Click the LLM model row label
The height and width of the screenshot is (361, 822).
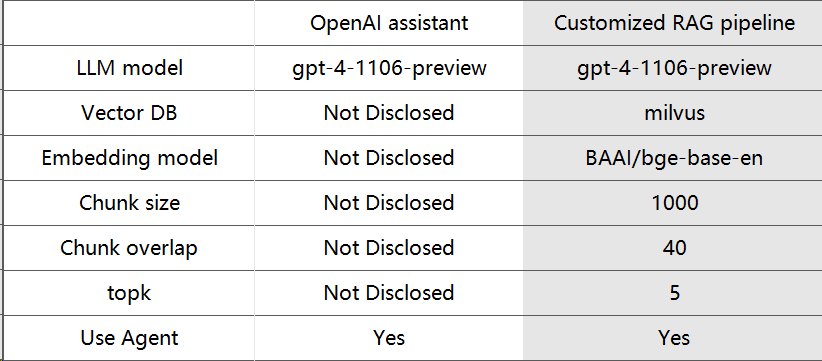coord(129,68)
